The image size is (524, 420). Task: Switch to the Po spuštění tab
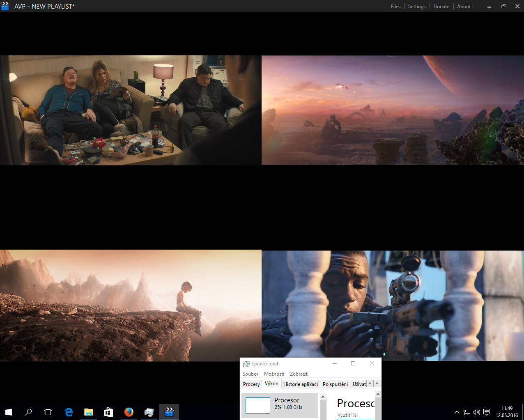click(335, 384)
